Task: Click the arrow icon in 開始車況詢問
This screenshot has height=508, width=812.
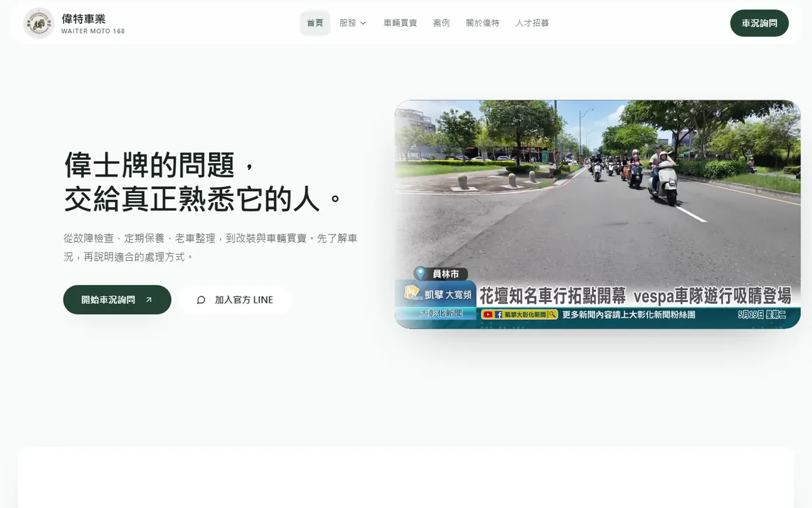Action: 149,299
